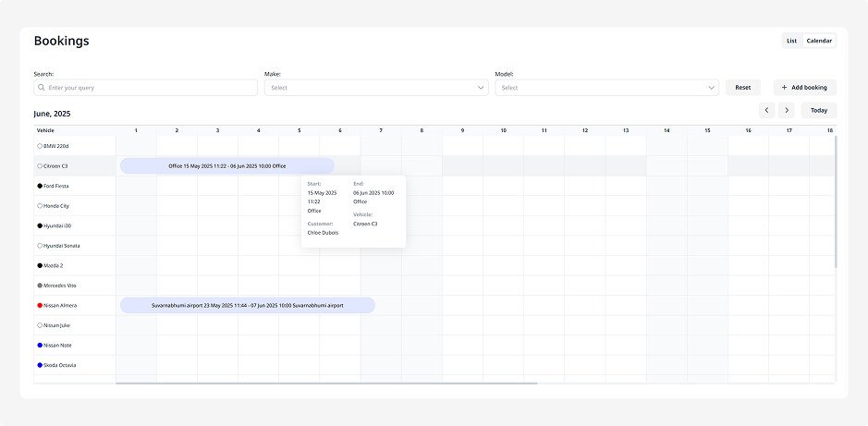Click the search magnifier icon

pos(42,88)
